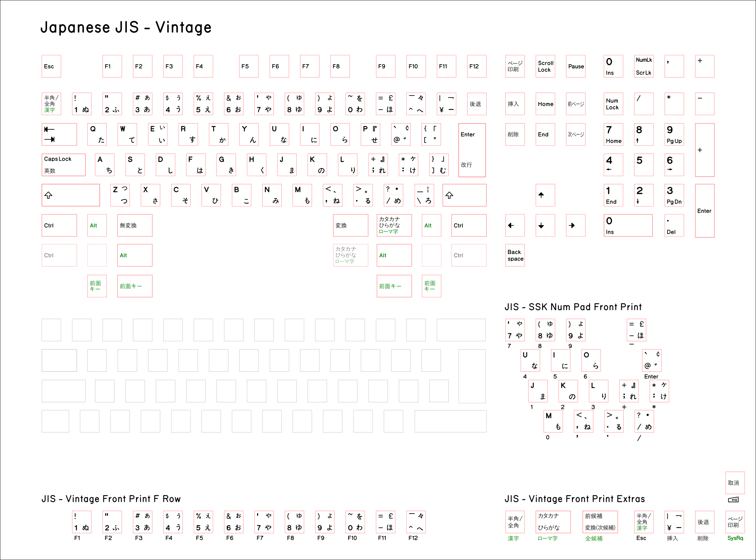Toggle the Scroll Lock key
Viewport: 756px width, 560px height.
point(545,66)
